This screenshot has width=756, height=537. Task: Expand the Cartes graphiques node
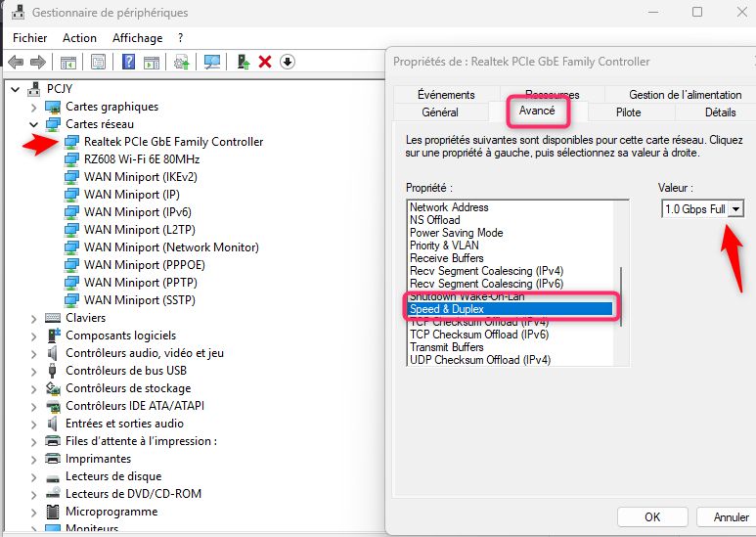pyautogui.click(x=34, y=107)
